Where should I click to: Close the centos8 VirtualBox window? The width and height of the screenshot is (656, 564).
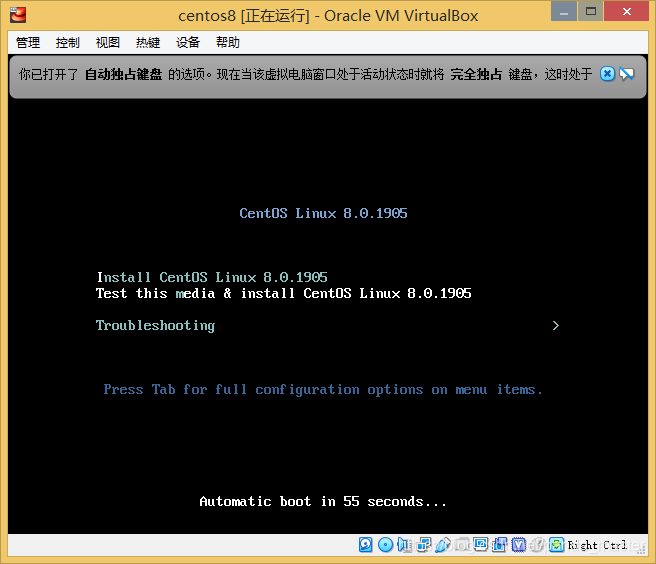click(626, 11)
